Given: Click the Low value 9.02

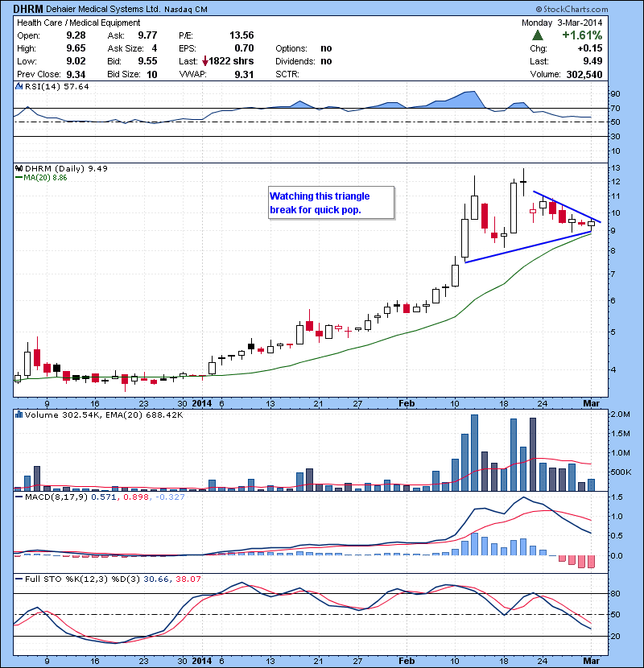Looking at the screenshot, I should 76,61.
